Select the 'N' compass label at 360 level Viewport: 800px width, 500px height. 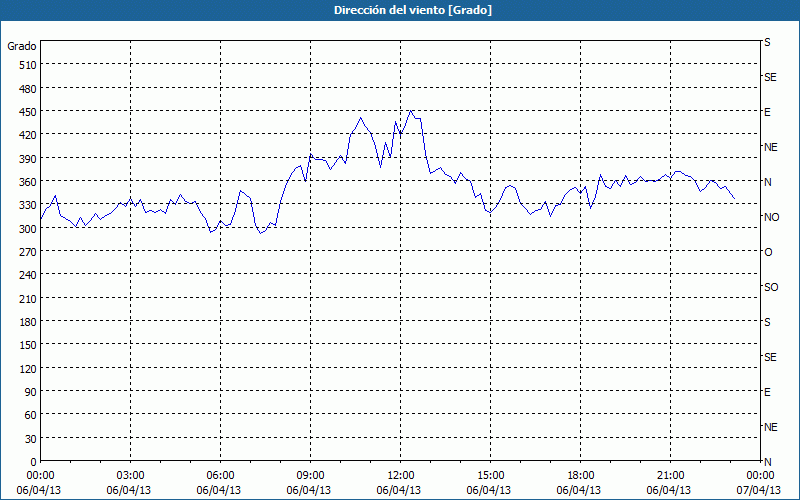click(x=768, y=182)
